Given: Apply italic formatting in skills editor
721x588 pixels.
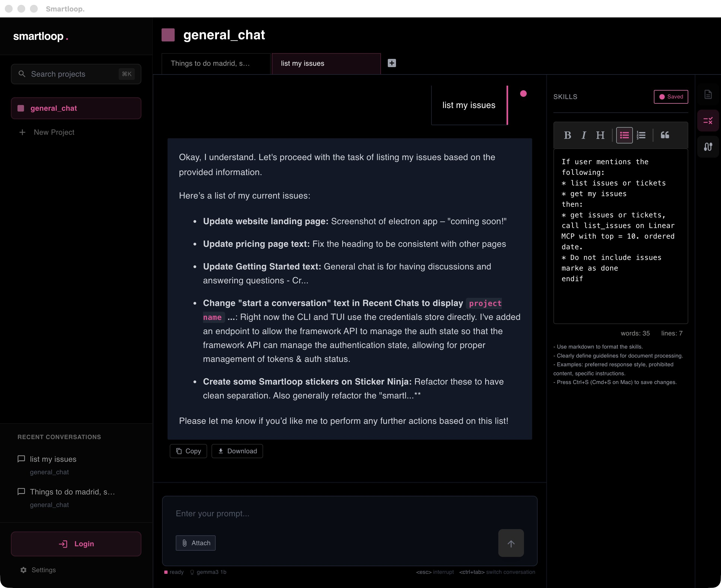Looking at the screenshot, I should click(583, 135).
